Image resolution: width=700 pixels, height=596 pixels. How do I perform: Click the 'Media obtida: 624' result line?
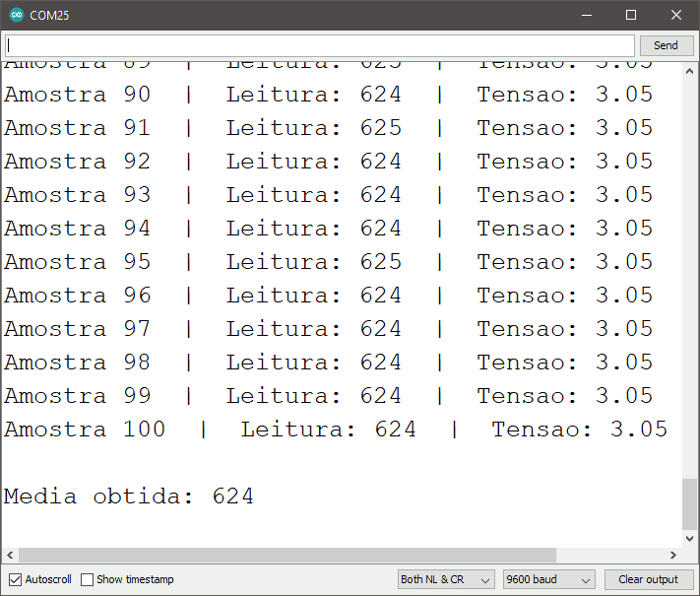129,496
